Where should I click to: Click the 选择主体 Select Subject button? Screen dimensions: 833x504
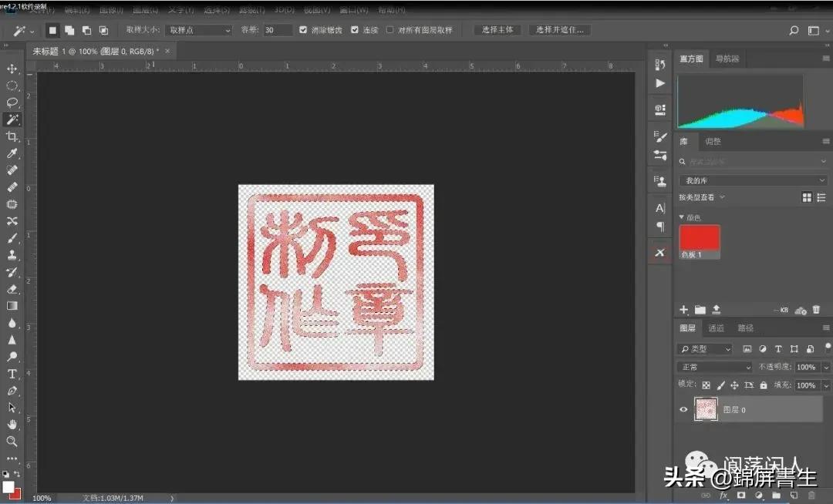pyautogui.click(x=497, y=30)
